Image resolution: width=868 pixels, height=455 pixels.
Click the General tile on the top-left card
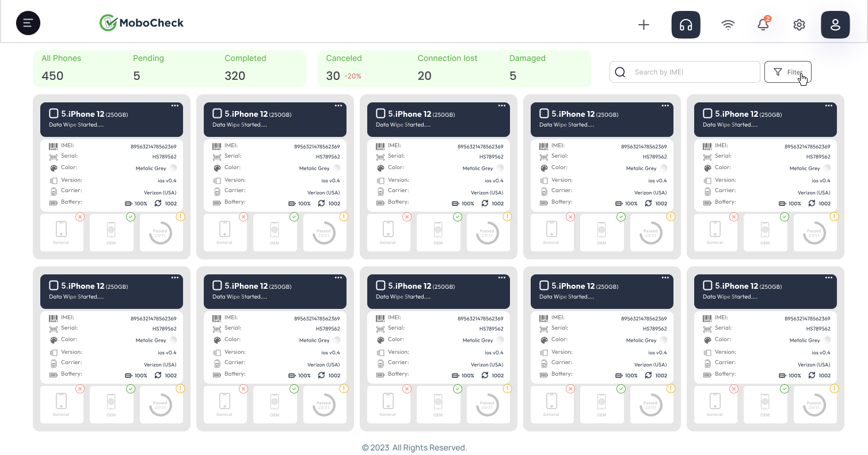pyautogui.click(x=61, y=232)
